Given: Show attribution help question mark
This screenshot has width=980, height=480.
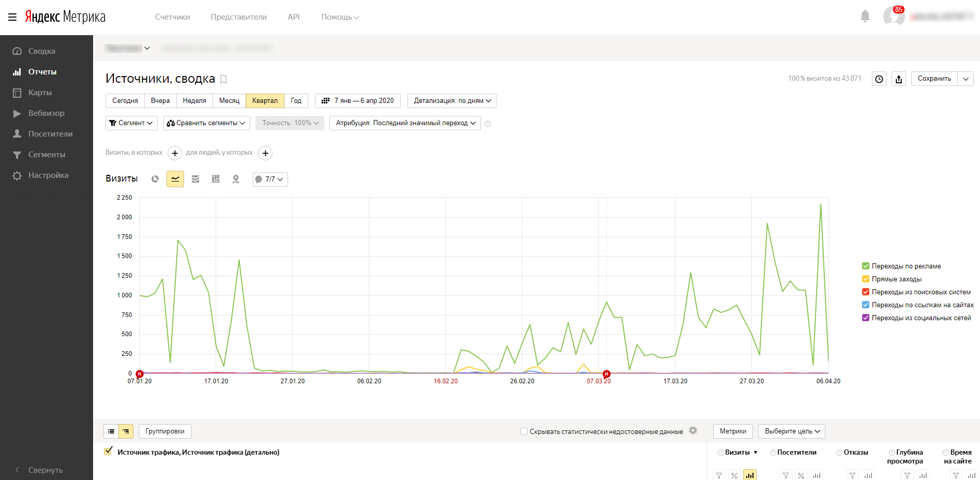Looking at the screenshot, I should point(488,124).
